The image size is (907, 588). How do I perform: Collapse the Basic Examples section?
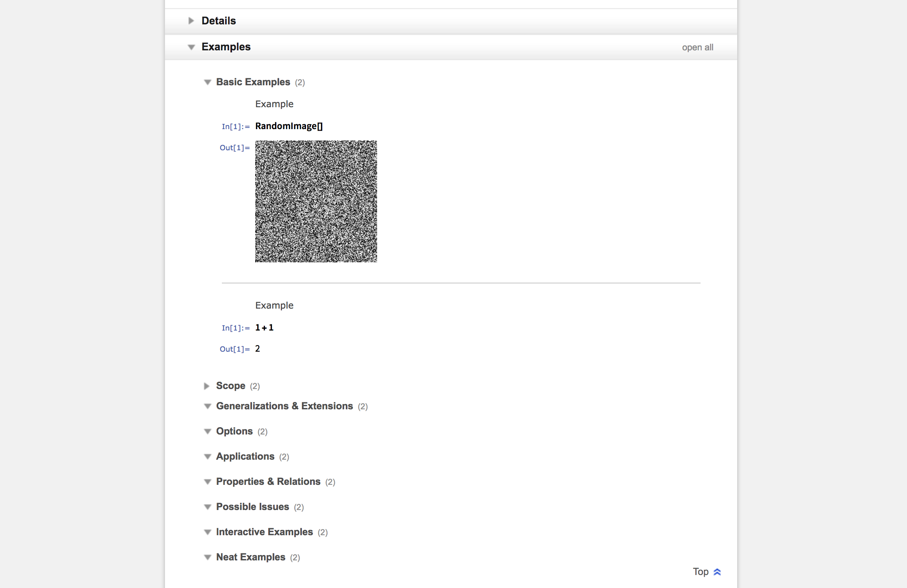click(208, 82)
